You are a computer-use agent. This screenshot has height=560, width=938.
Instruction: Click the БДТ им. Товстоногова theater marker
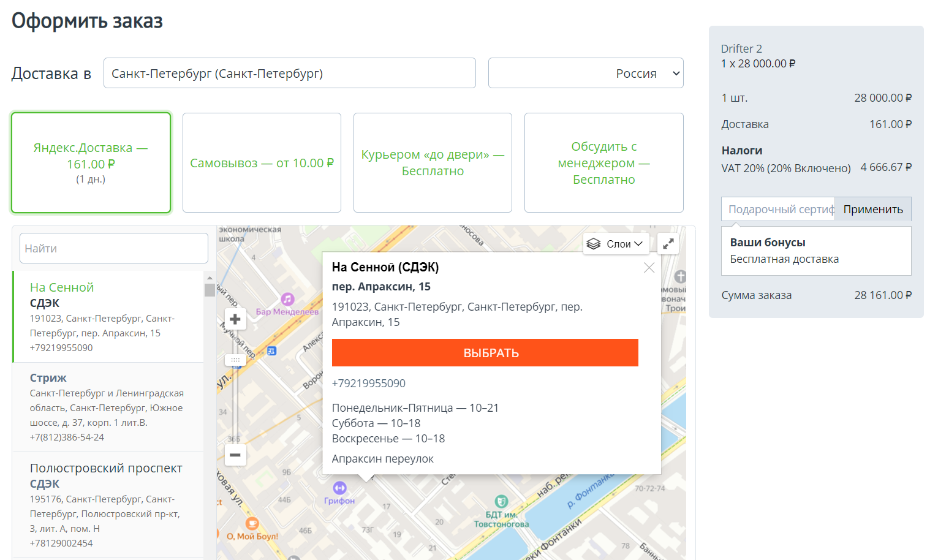click(x=501, y=501)
